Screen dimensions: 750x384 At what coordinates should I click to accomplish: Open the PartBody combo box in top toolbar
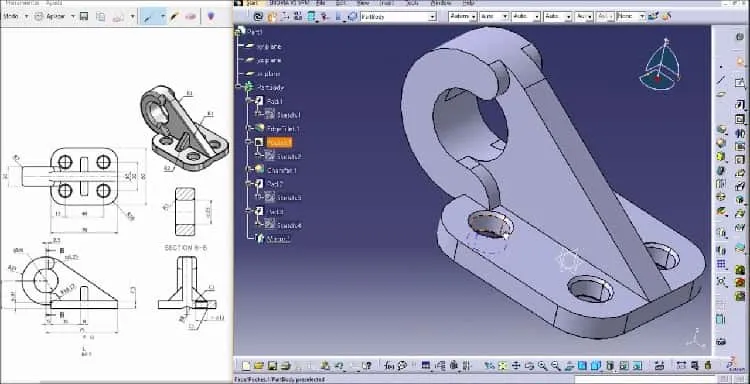(x=398, y=16)
